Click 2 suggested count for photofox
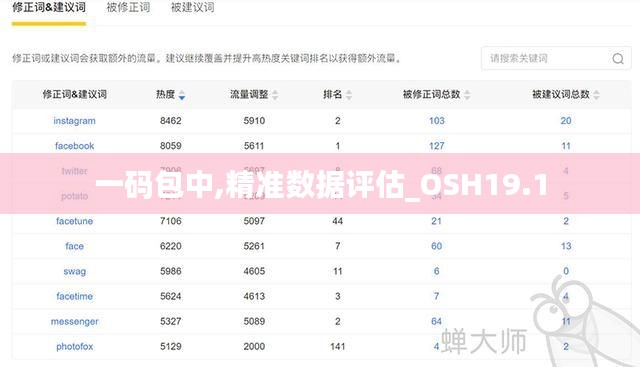 pyautogui.click(x=566, y=347)
